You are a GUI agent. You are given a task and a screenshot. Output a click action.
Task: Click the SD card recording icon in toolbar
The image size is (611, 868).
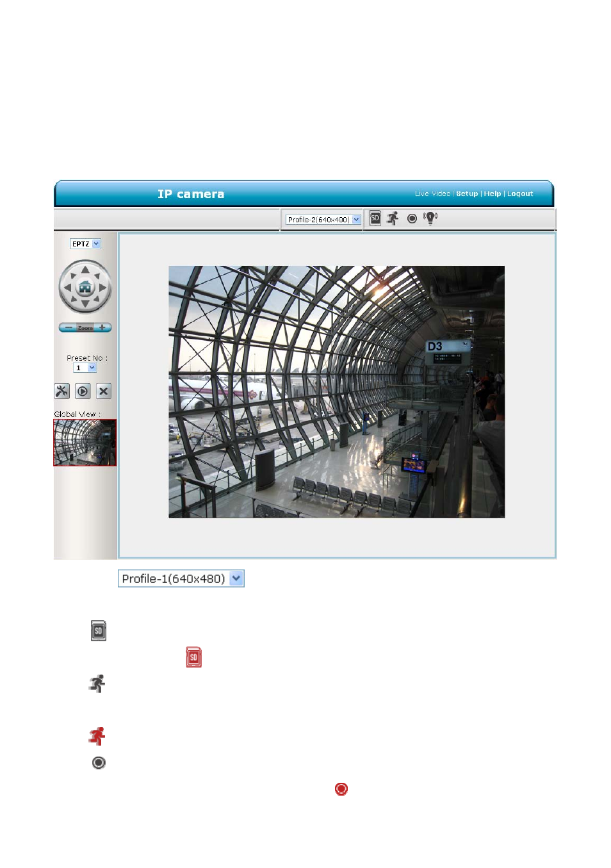[375, 218]
